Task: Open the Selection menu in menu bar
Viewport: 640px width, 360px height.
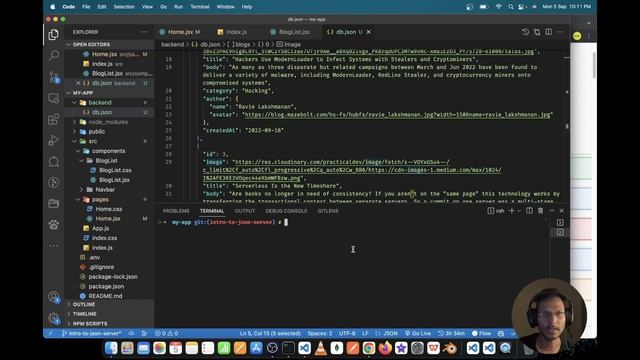Action: click(124, 7)
